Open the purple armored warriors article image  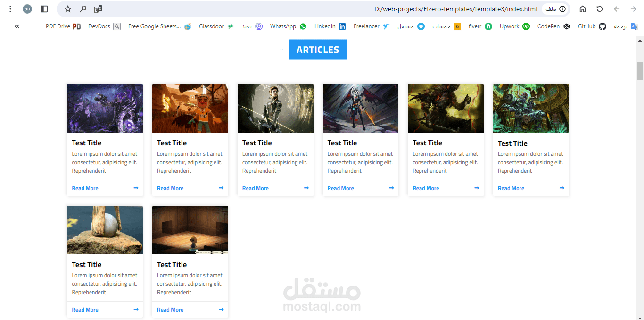(x=105, y=109)
